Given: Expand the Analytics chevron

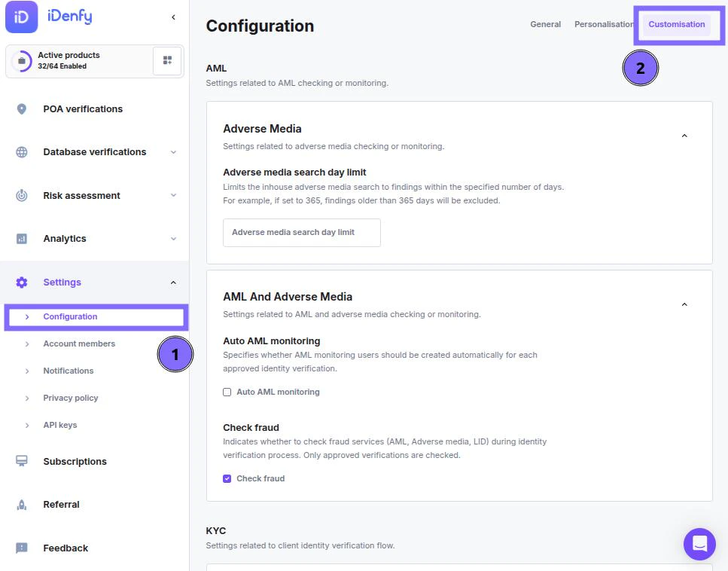Looking at the screenshot, I should coord(173,239).
